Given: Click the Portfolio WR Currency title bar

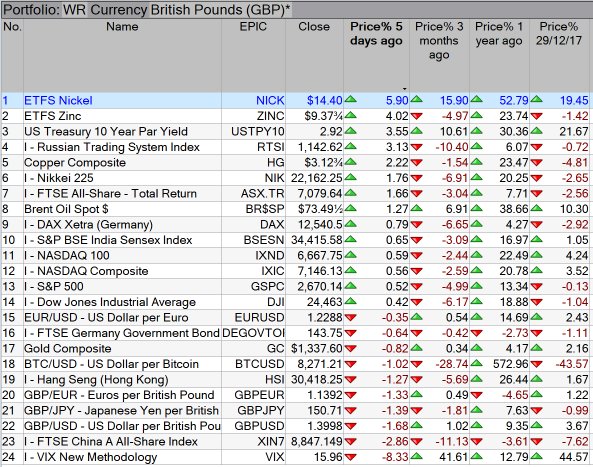Looking at the screenshot, I should pyautogui.click(x=296, y=9).
